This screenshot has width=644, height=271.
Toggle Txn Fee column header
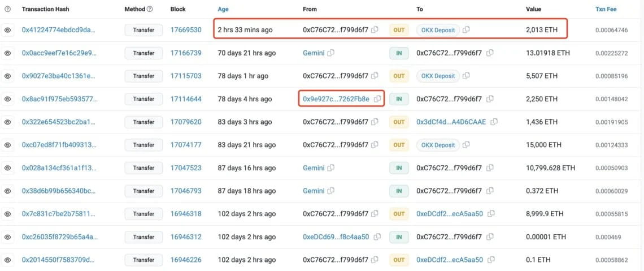click(x=606, y=9)
